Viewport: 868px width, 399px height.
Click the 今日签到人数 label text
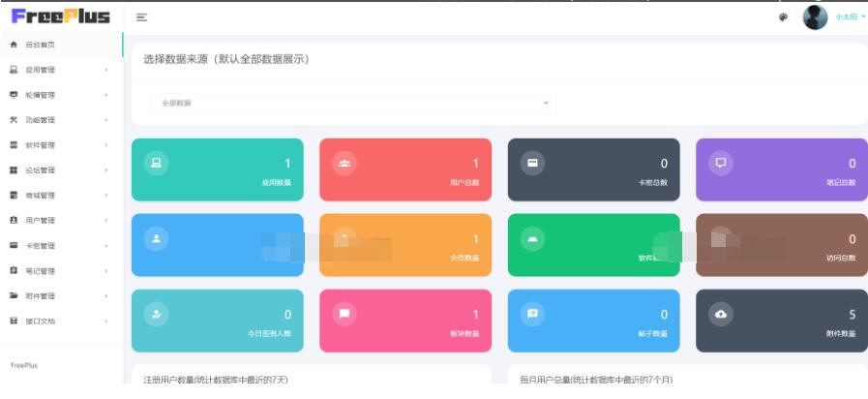point(269,333)
